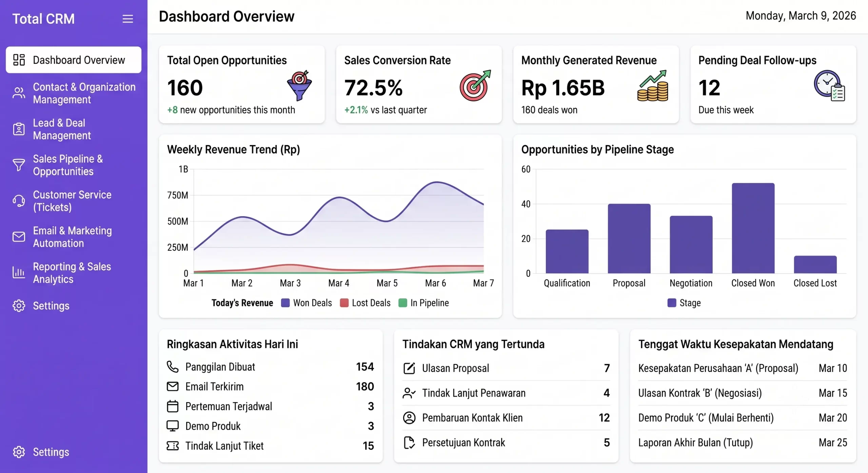Select the Pertemuan Terjadwal row

click(x=270, y=406)
